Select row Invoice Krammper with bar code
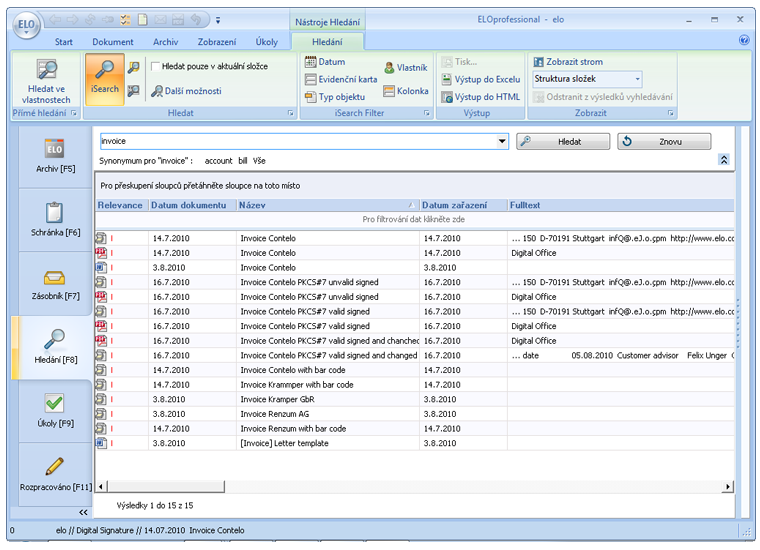Viewport: 760px width, 550px height. coord(414,385)
